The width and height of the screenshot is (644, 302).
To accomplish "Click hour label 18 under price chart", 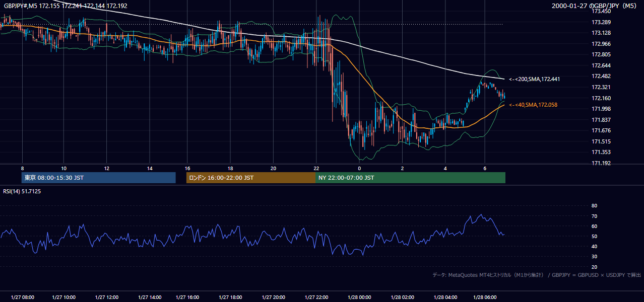I will 230,168.
